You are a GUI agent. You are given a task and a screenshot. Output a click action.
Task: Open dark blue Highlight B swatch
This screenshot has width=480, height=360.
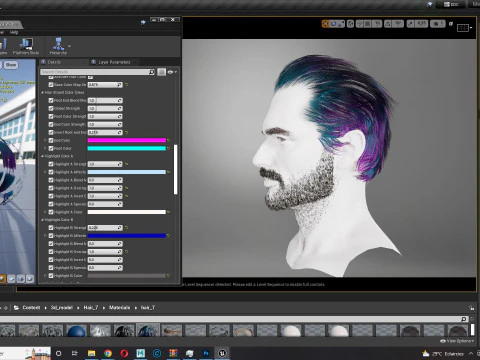(x=127, y=236)
